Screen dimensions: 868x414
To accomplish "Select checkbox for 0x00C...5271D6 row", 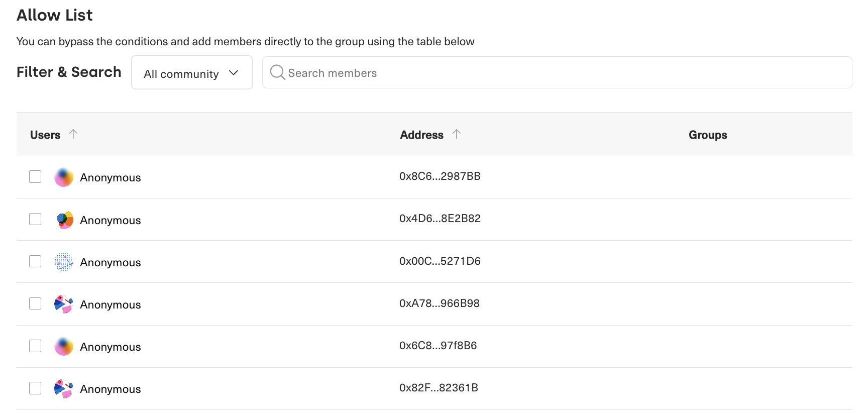I will pyautogui.click(x=35, y=261).
